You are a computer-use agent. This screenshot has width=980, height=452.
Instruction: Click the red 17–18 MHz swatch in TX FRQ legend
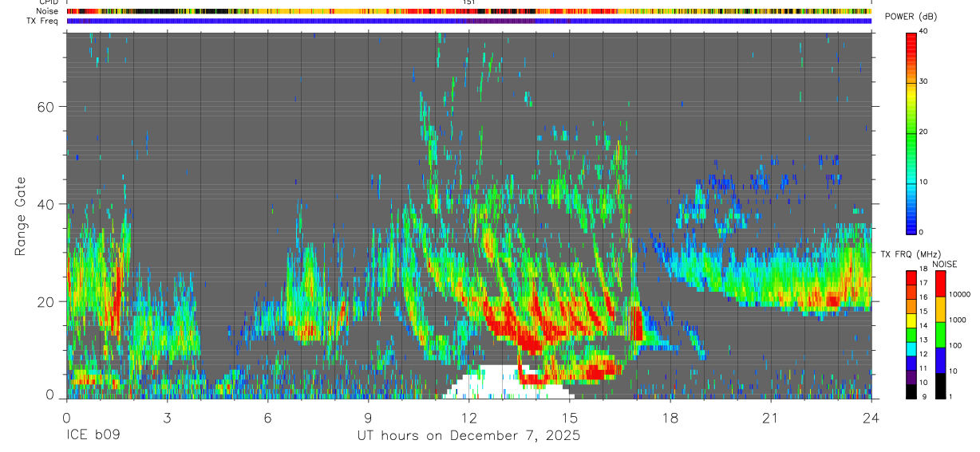click(x=911, y=277)
